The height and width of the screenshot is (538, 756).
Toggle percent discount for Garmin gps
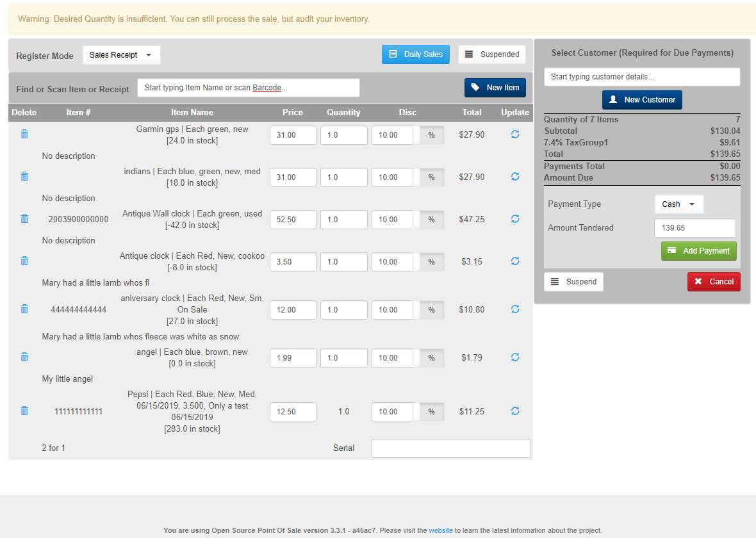click(x=431, y=134)
